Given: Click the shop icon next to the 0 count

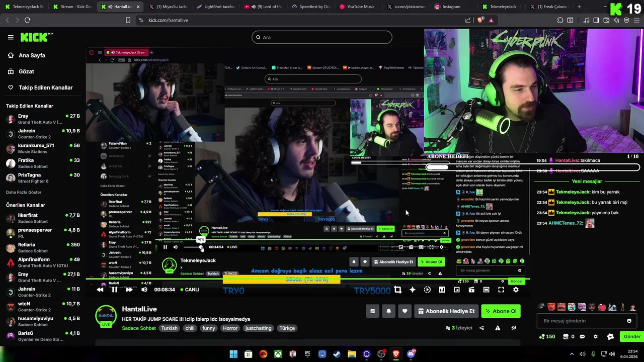Looking at the screenshot, I should tap(566, 337).
